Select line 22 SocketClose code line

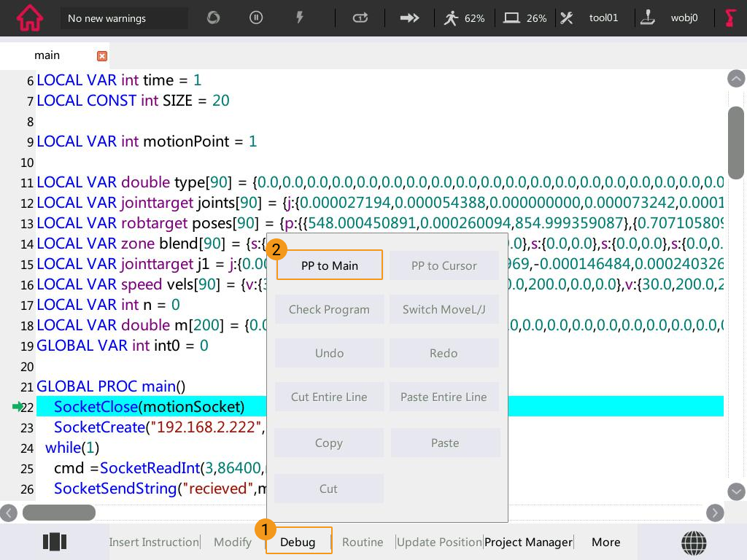[149, 407]
